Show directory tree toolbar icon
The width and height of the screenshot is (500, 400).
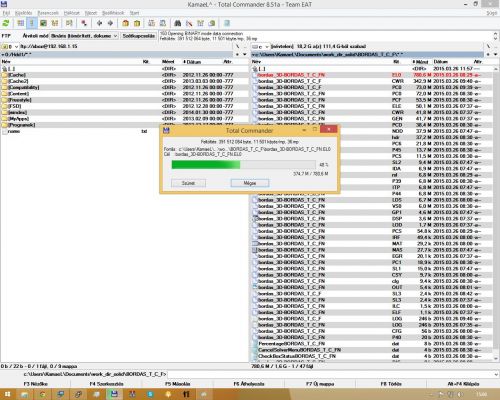pos(55,23)
